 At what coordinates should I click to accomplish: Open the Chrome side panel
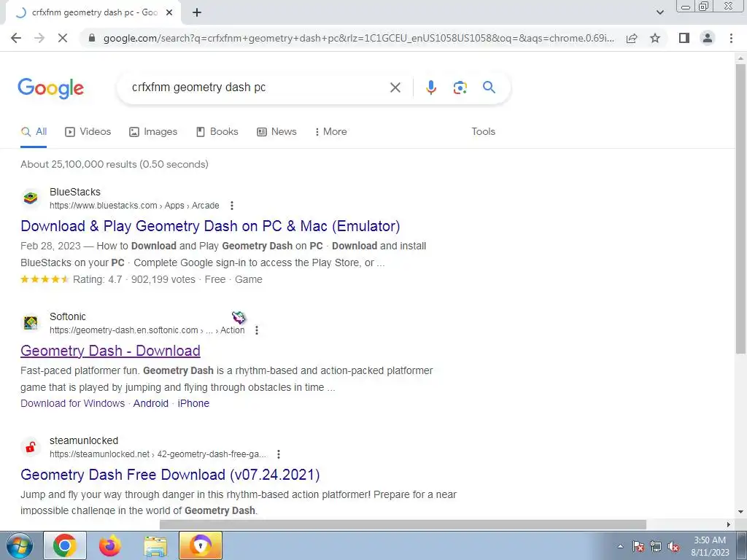point(684,38)
